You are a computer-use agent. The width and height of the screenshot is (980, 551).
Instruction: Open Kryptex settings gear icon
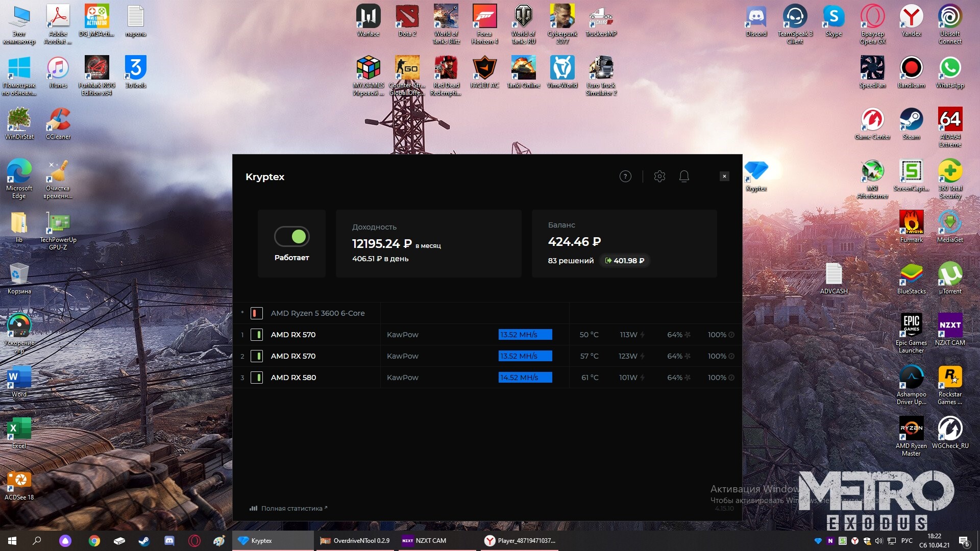[659, 177]
